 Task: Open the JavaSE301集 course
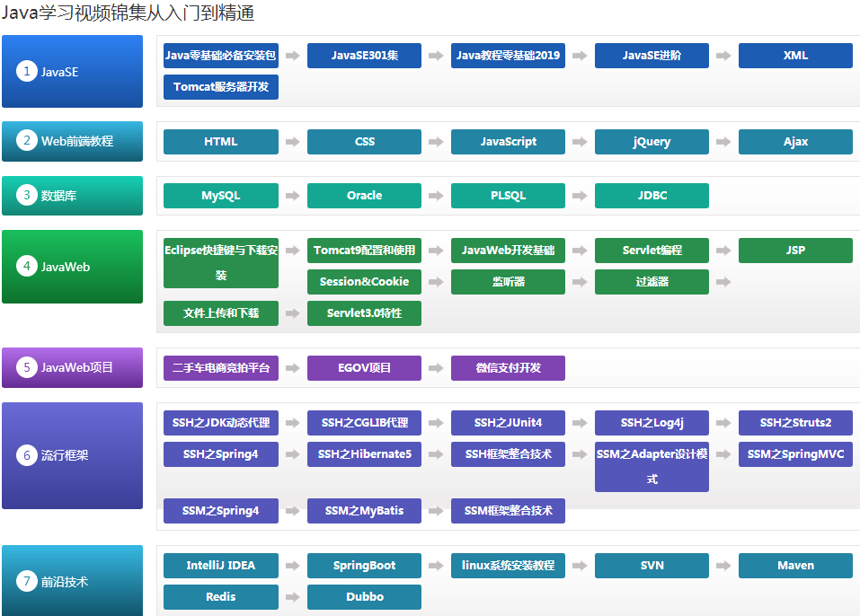coord(364,56)
